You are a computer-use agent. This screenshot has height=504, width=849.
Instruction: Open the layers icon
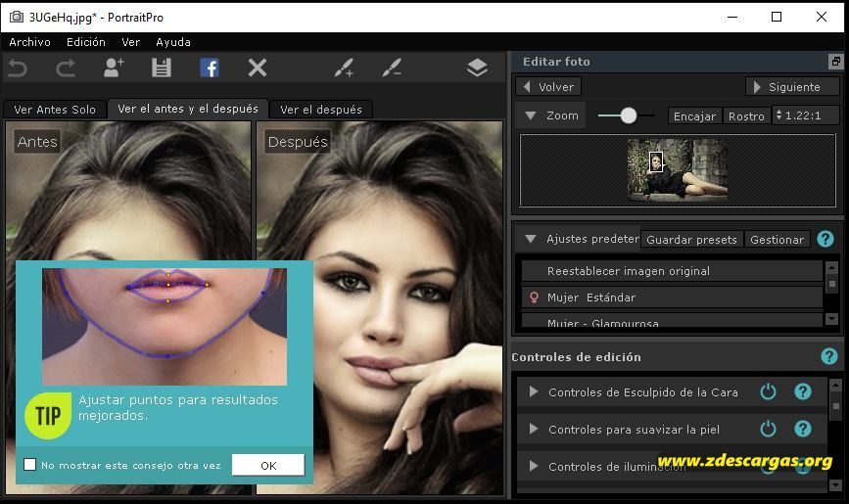click(x=477, y=69)
